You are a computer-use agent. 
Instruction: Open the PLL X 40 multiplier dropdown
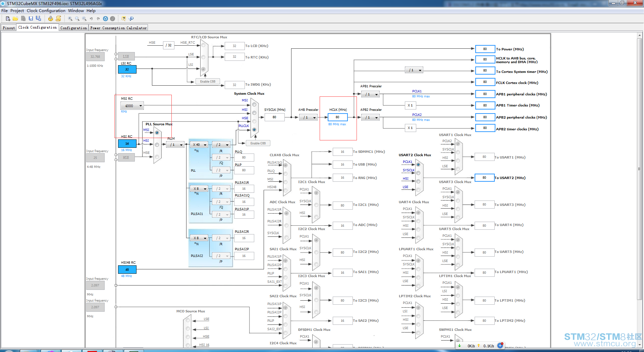[199, 145]
